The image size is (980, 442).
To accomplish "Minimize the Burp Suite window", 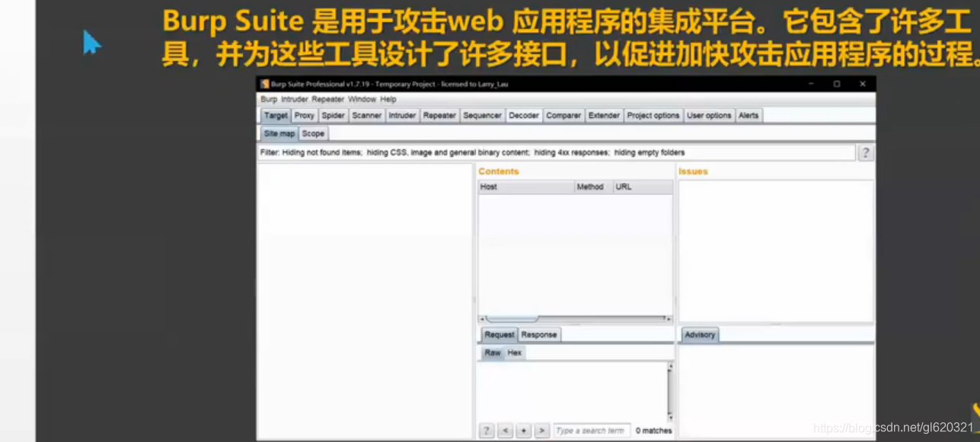I will click(x=811, y=84).
